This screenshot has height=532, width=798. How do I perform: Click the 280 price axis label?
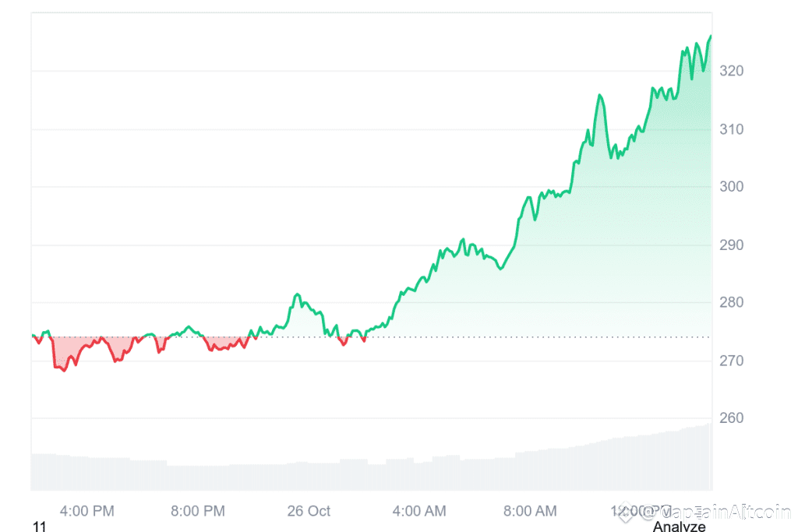pos(731,303)
